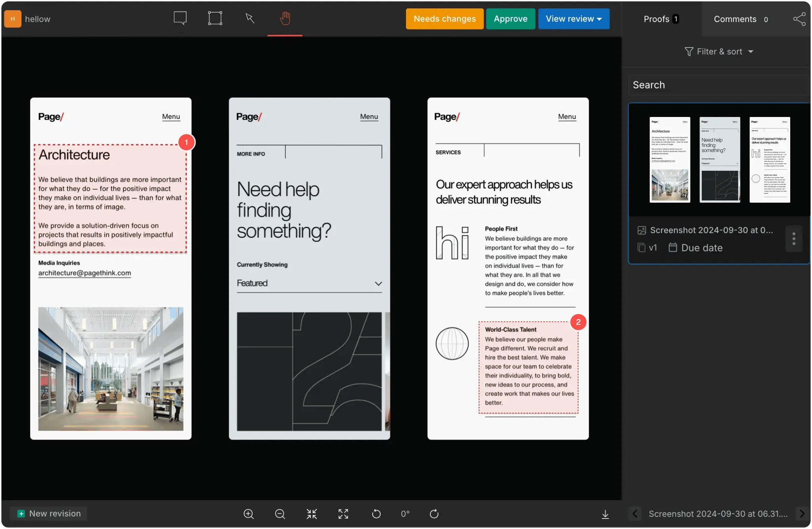Expand the proof to fullscreen view
Image resolution: width=812 pixels, height=529 pixels.
(x=343, y=514)
